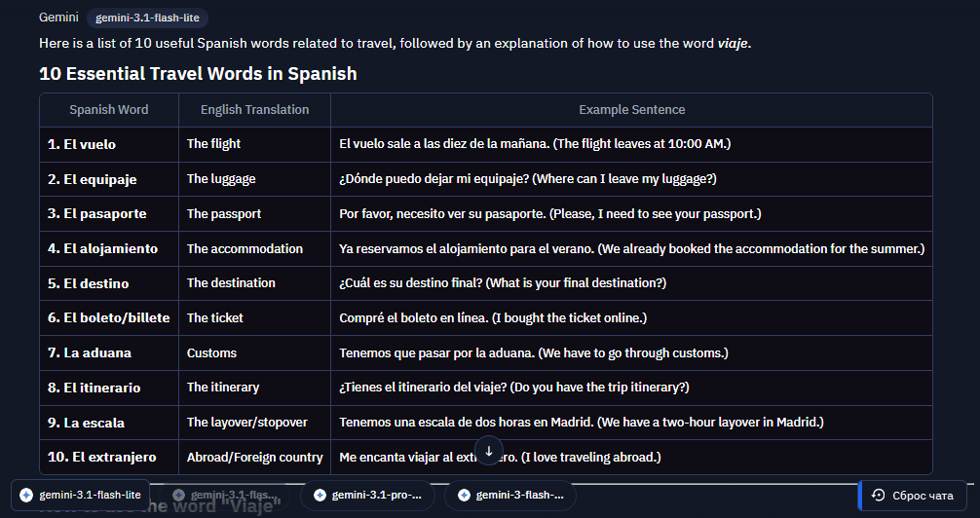Click the Gemini name label at top
This screenshot has width=980, height=518.
[x=58, y=18]
